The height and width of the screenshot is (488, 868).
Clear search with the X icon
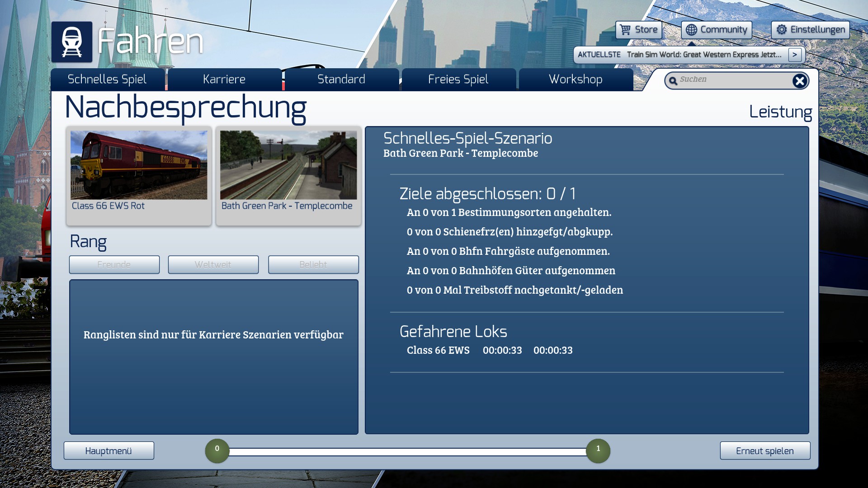click(x=799, y=81)
